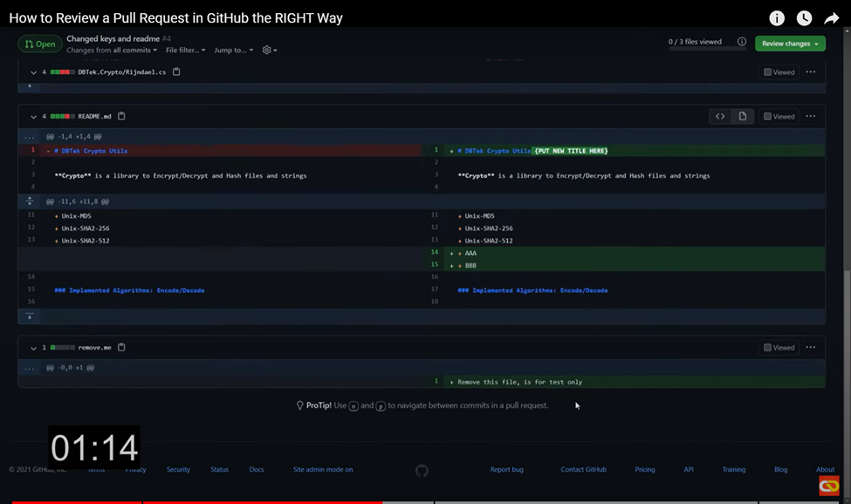The image size is (851, 504).
Task: Click the Watch Later clock icon
Action: [805, 18]
